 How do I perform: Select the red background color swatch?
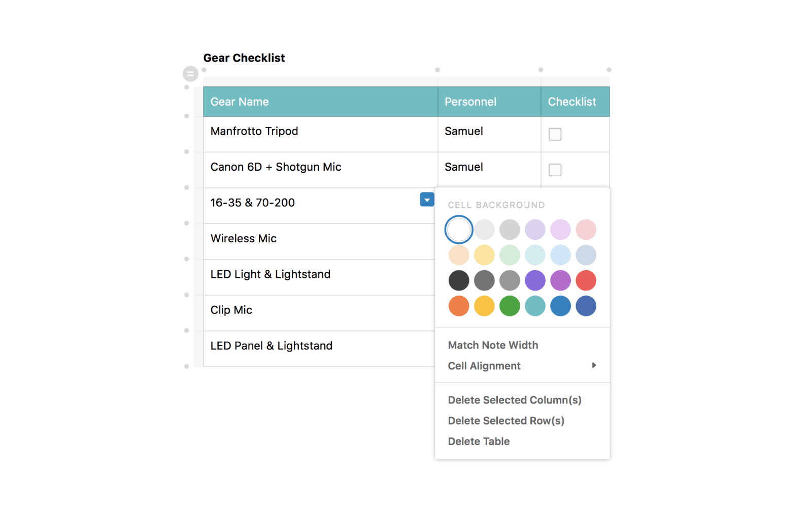[x=586, y=280]
